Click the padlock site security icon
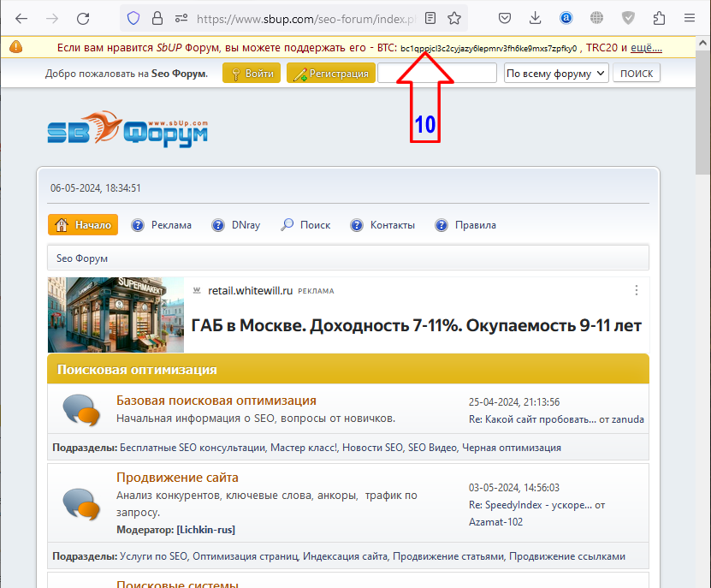Viewport: 711px width, 588px height. 157,18
